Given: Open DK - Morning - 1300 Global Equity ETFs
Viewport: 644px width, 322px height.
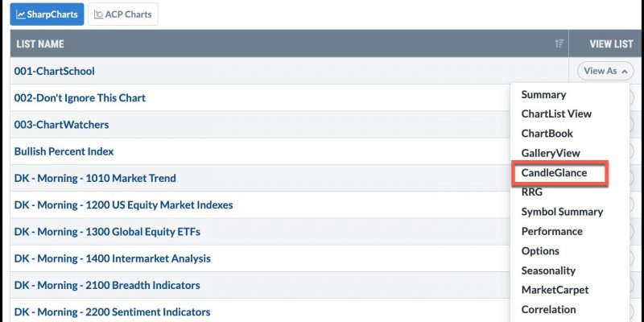Looking at the screenshot, I should click(107, 232).
